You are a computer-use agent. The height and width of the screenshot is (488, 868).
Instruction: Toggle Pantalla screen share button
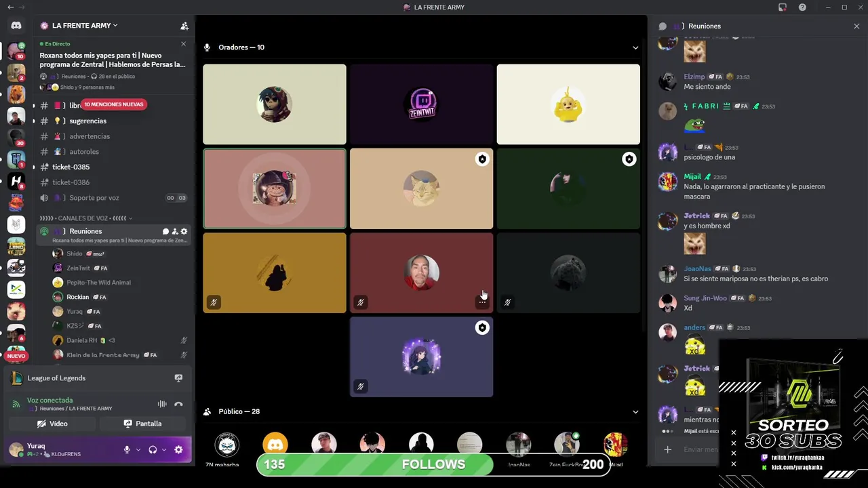pyautogui.click(x=142, y=424)
